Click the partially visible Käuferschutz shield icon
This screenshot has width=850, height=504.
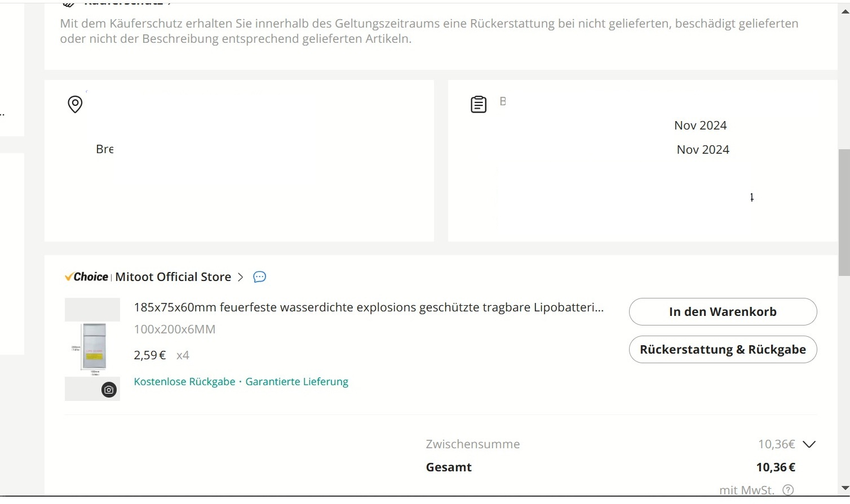coord(68,3)
